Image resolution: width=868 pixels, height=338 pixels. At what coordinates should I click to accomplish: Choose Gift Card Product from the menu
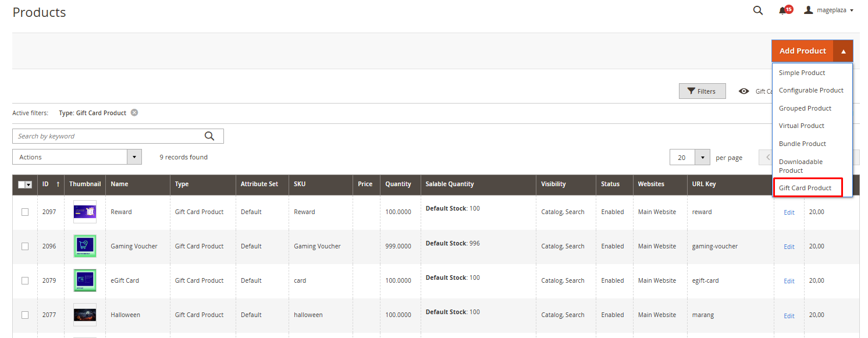[805, 188]
